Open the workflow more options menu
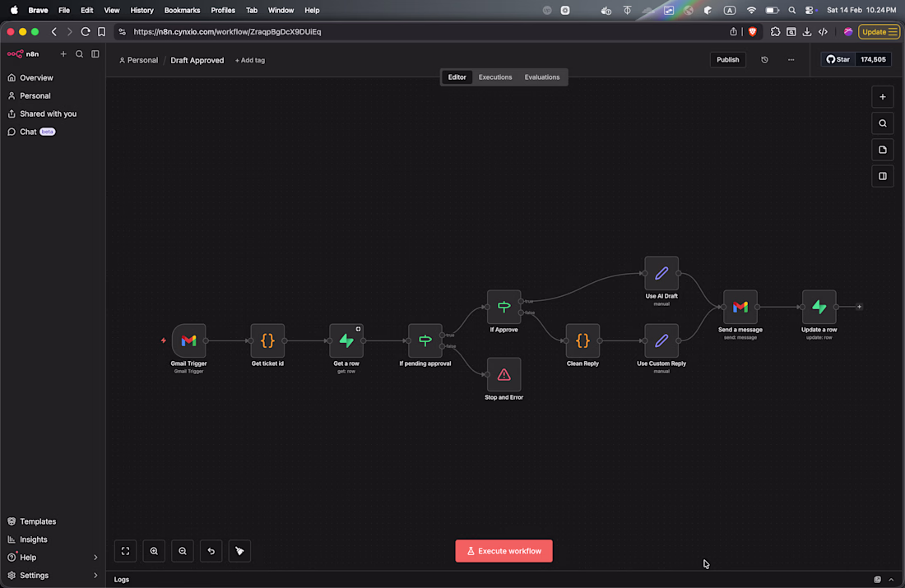 pyautogui.click(x=791, y=60)
